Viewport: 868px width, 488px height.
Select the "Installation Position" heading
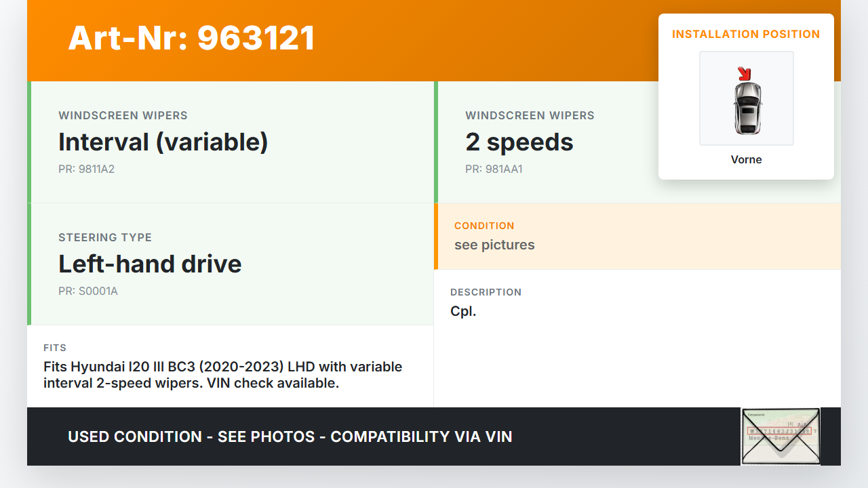click(746, 34)
